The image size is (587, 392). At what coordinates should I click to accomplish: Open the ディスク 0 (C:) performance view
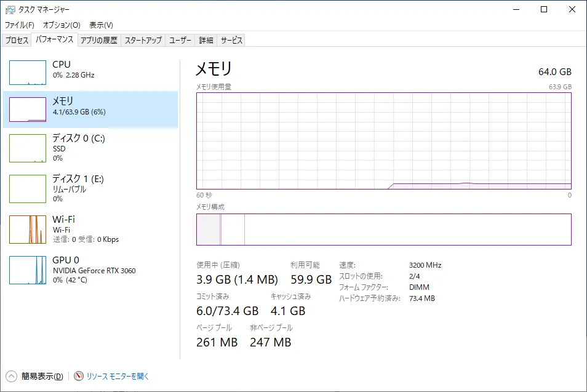point(28,148)
